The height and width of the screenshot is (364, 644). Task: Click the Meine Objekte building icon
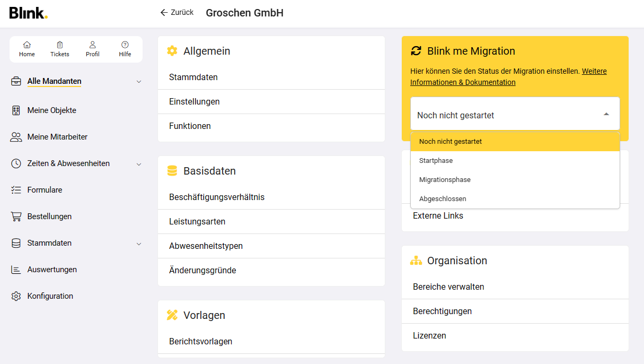(16, 110)
